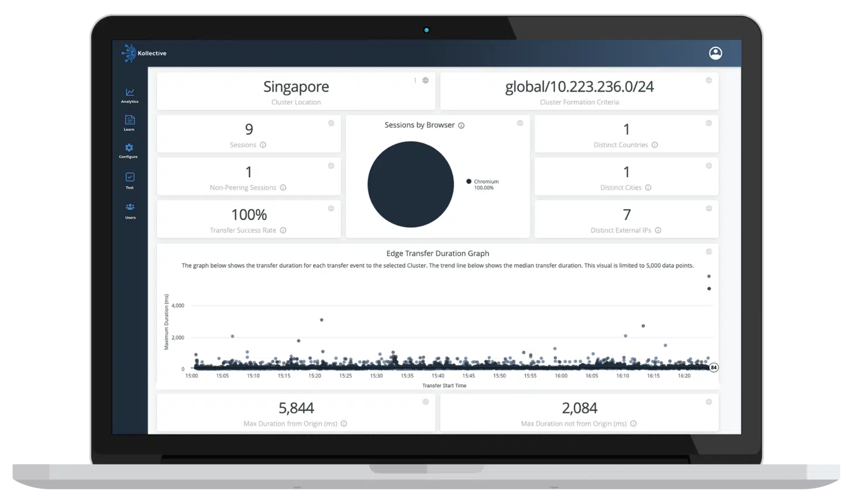Toggle the Chromium legend entry in the pie chart
Screen dimensions: 855x504
(483, 184)
